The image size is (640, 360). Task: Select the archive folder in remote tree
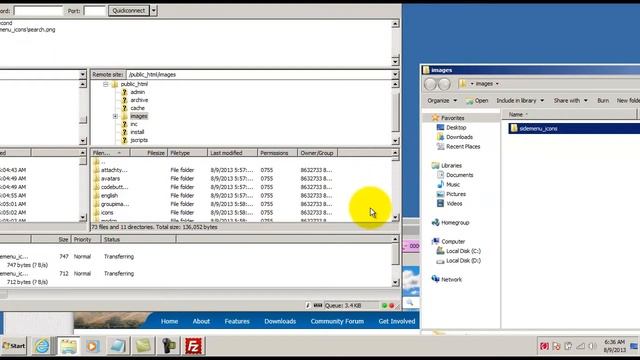[139, 100]
